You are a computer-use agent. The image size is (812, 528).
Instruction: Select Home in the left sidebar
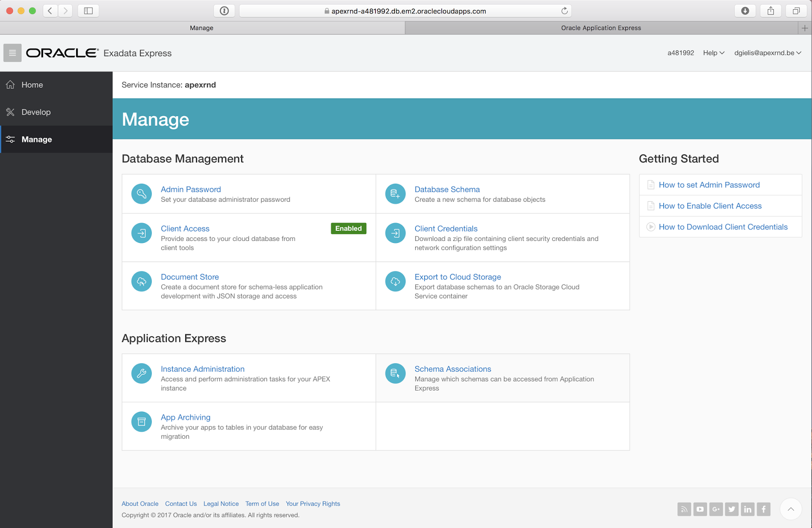tap(32, 84)
